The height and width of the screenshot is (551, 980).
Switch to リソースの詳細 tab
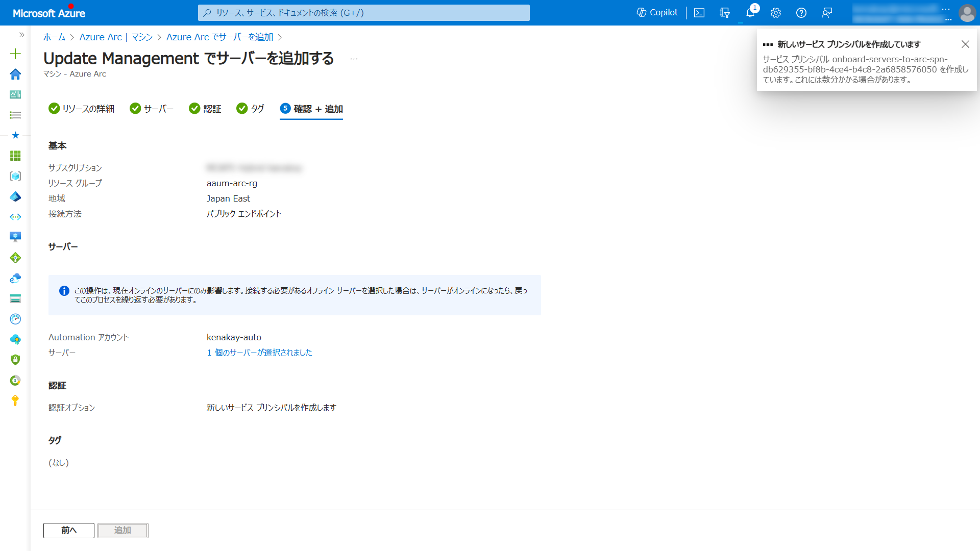pyautogui.click(x=82, y=109)
